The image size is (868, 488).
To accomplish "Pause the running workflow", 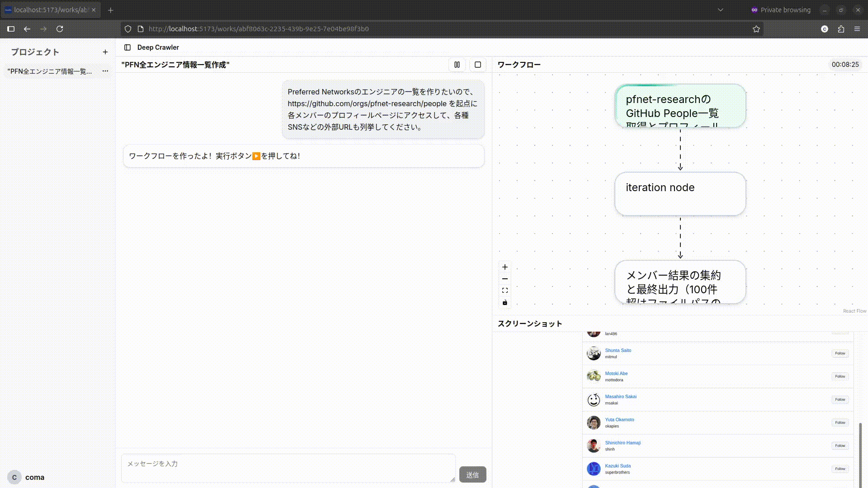I will tap(457, 65).
